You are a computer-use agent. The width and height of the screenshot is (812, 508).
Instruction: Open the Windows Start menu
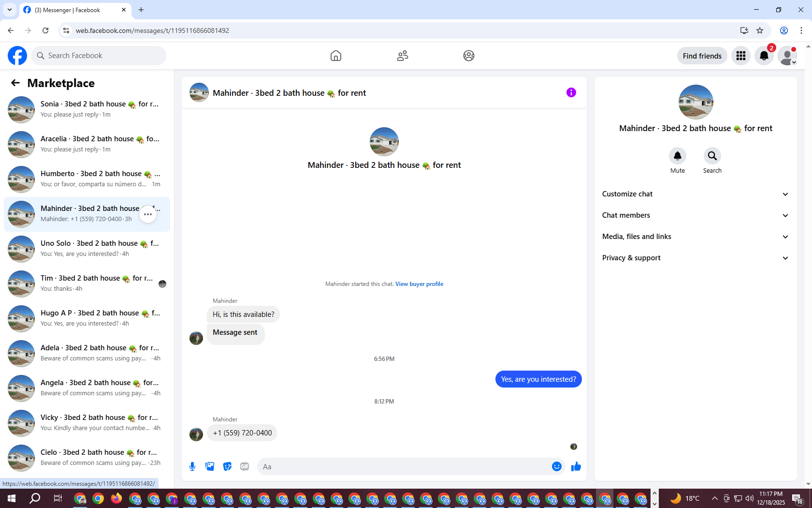(12, 498)
